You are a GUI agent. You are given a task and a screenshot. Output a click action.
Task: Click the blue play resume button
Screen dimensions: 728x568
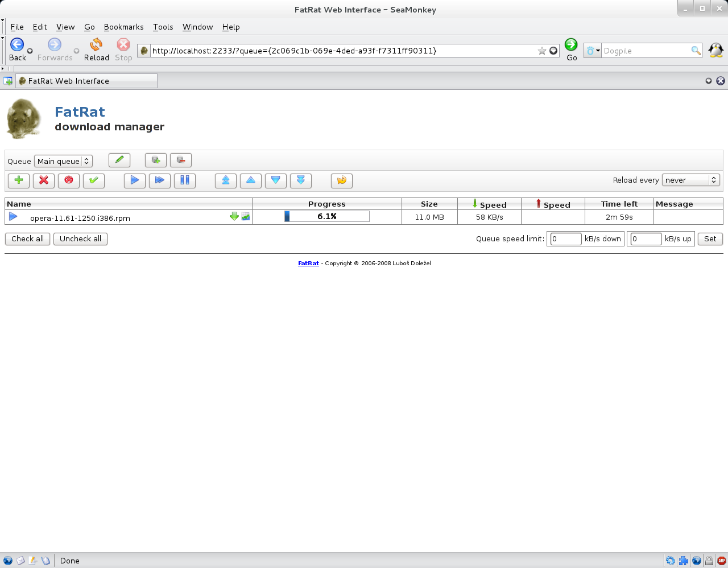pyautogui.click(x=135, y=180)
